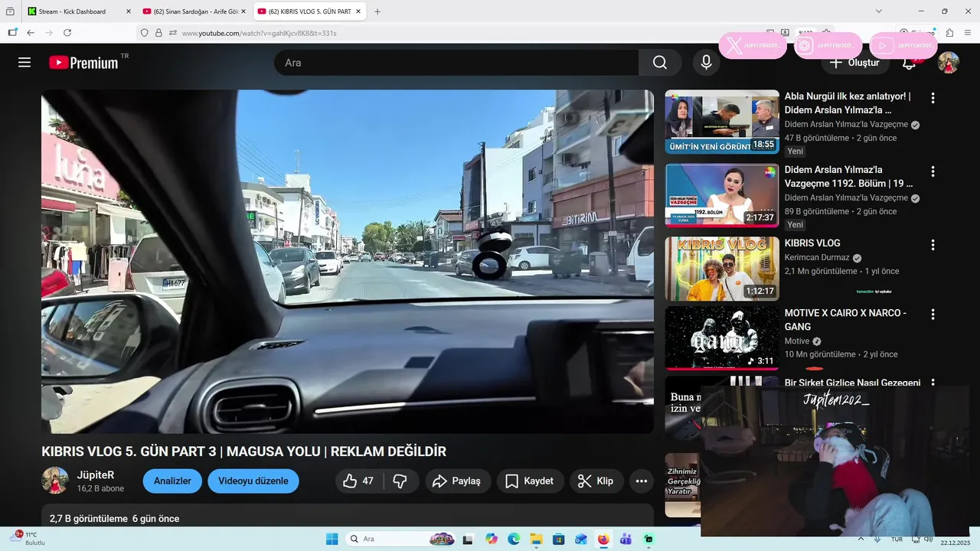
Task: Click Videoyu düzenle button
Action: coord(253,481)
